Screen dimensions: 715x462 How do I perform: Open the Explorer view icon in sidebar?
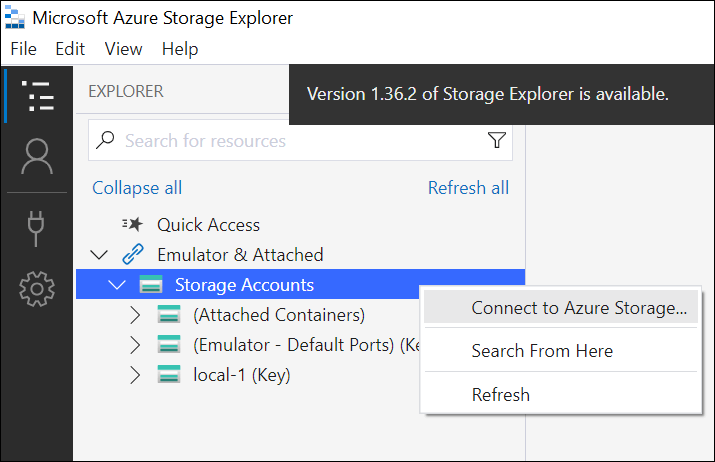37,96
